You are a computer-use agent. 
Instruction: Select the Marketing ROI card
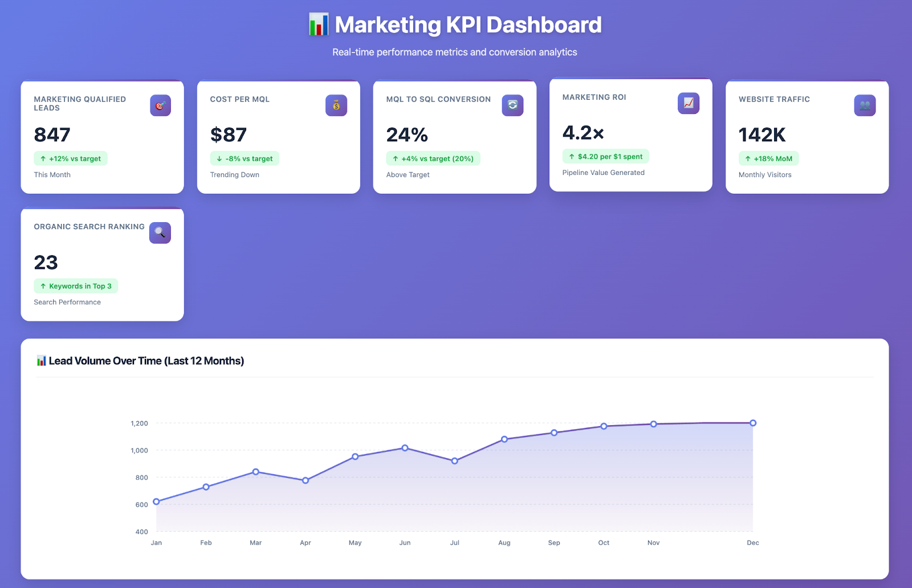pos(630,136)
